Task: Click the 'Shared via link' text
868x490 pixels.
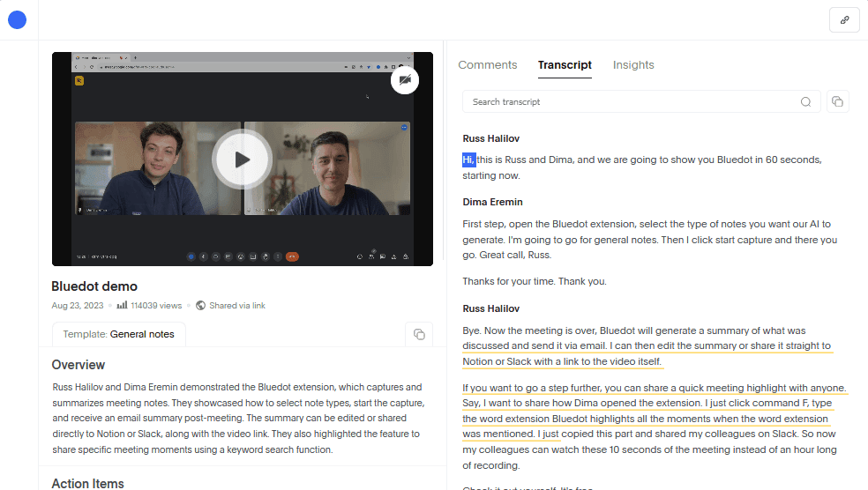Action: pos(237,305)
